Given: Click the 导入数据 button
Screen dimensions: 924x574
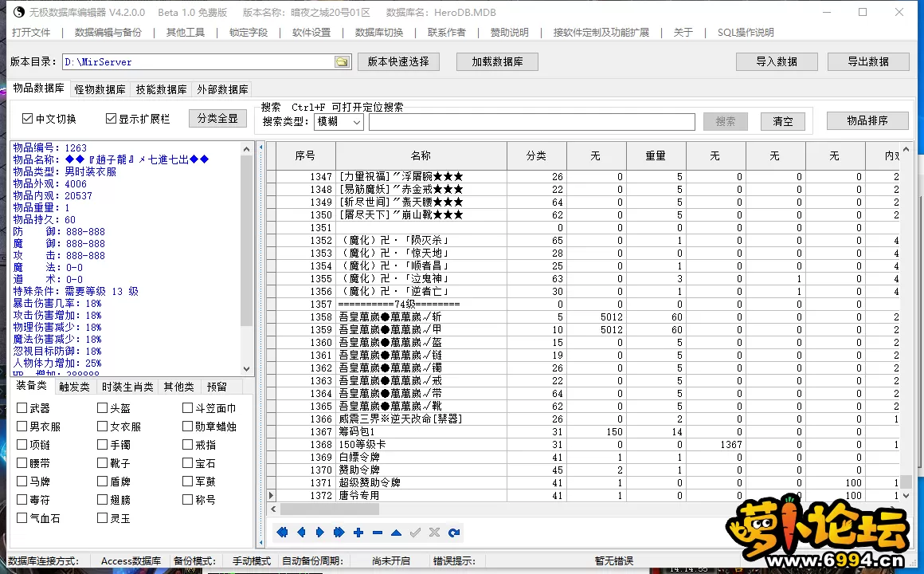Looking at the screenshot, I should point(777,61).
